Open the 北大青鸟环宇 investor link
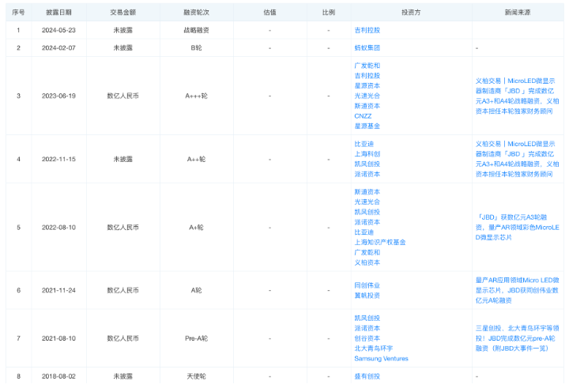Screen dimensions: 569x392 (373, 349)
